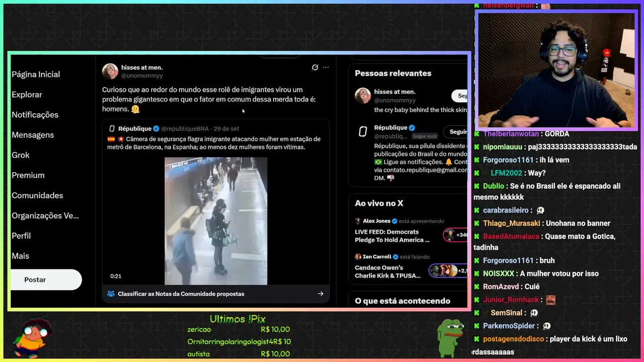The width and height of the screenshot is (644, 362).
Task: Open Grok in the sidebar
Action: coord(21,155)
